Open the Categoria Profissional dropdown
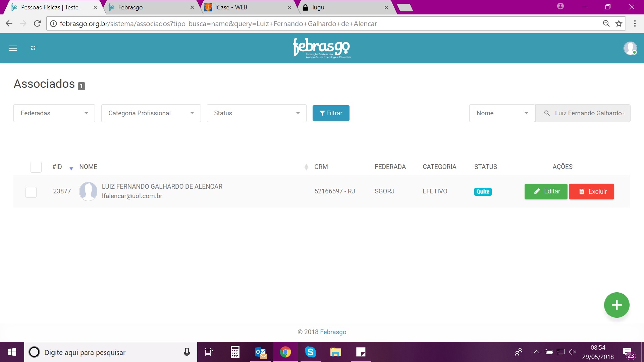644x362 pixels. pyautogui.click(x=151, y=113)
